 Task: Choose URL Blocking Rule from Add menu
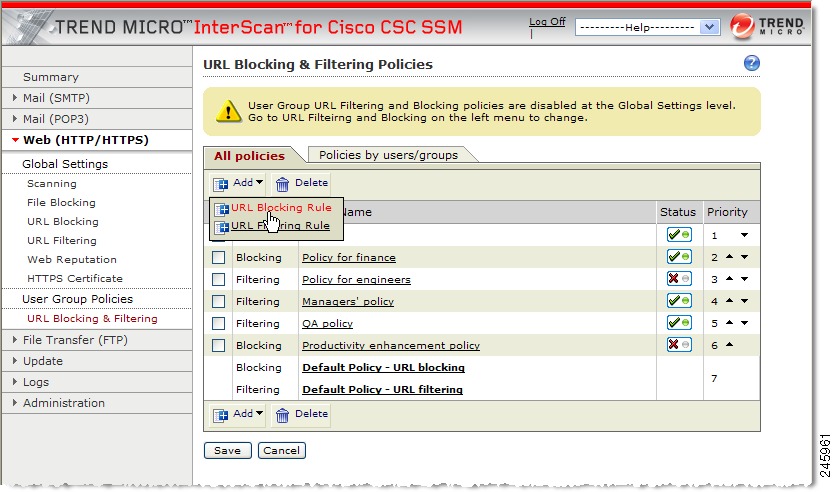[281, 207]
